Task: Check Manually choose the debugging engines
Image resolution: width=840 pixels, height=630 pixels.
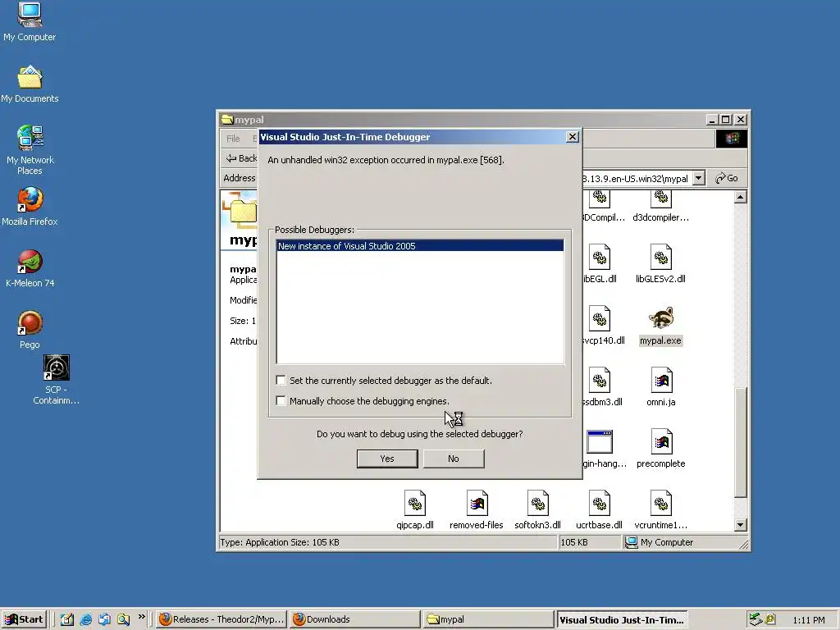Action: (x=281, y=400)
